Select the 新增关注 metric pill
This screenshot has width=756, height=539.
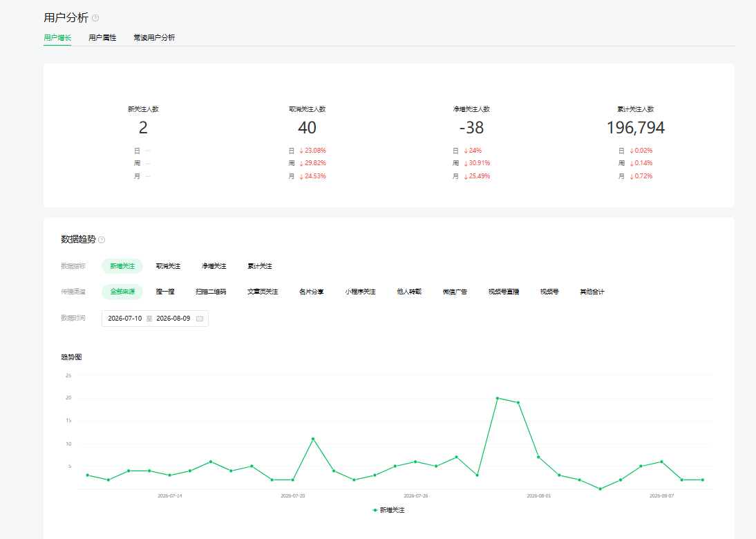(122, 266)
